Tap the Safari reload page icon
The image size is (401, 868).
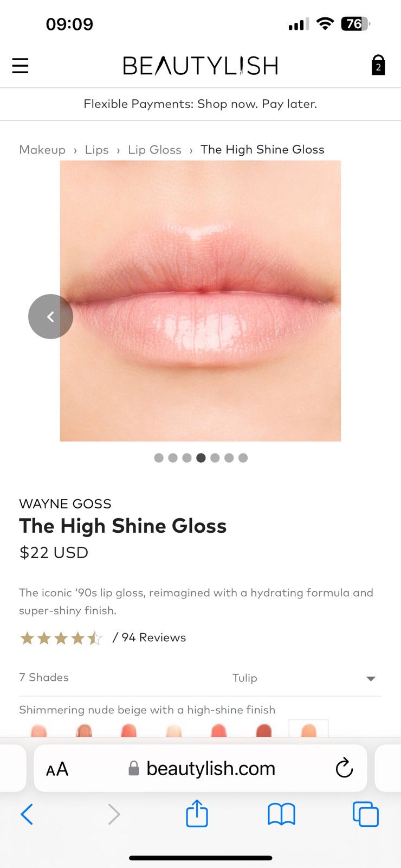coord(344,768)
